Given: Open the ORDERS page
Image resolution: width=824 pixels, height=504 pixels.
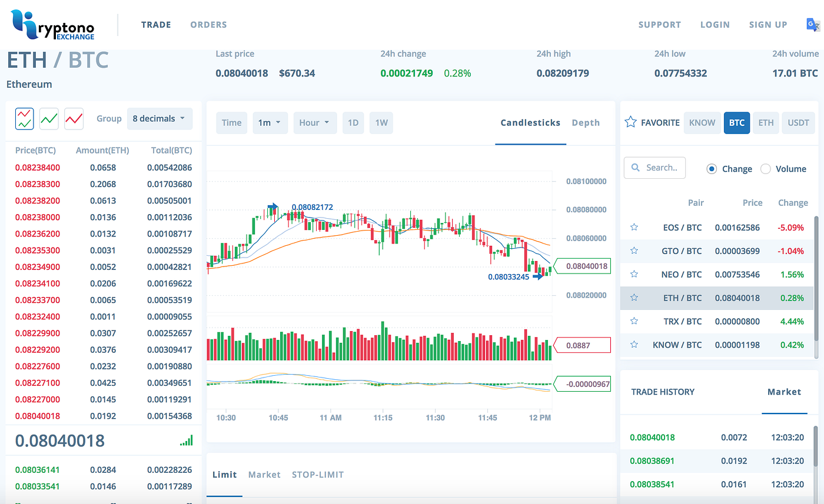Looking at the screenshot, I should tap(208, 25).
